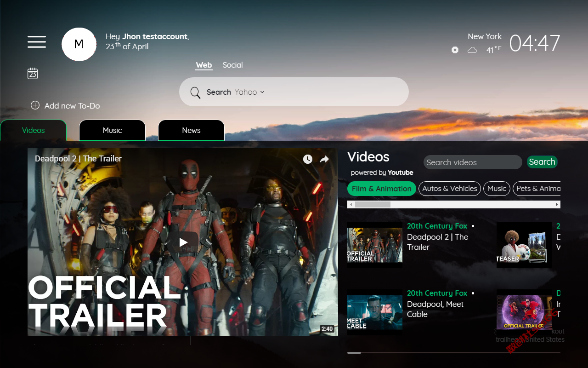Viewport: 588px width, 368px height.
Task: Click the profile avatar with letter M
Action: coord(79,44)
